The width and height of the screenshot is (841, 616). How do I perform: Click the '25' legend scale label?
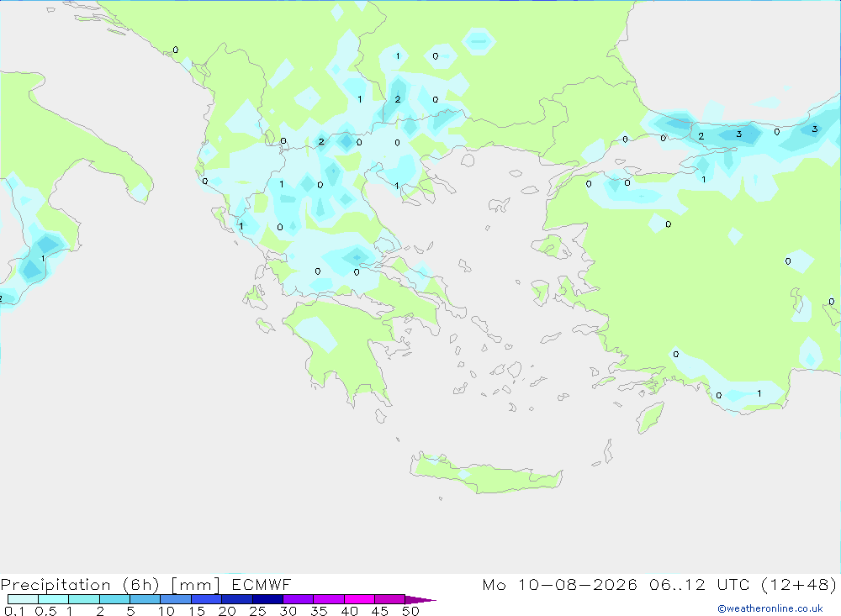(x=257, y=611)
